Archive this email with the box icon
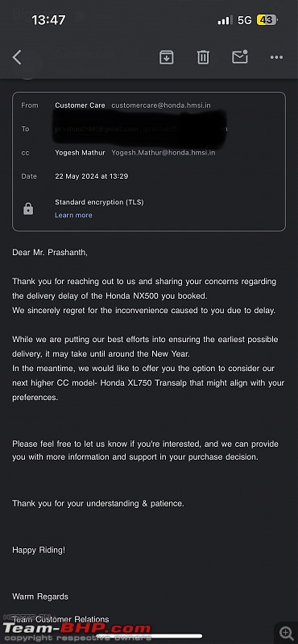 point(167,57)
